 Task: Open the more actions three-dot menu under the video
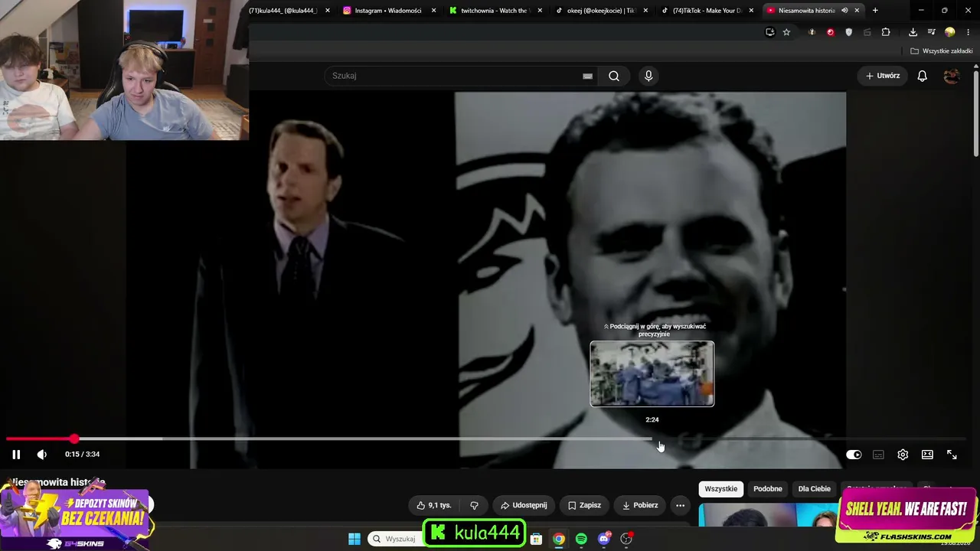pos(680,505)
